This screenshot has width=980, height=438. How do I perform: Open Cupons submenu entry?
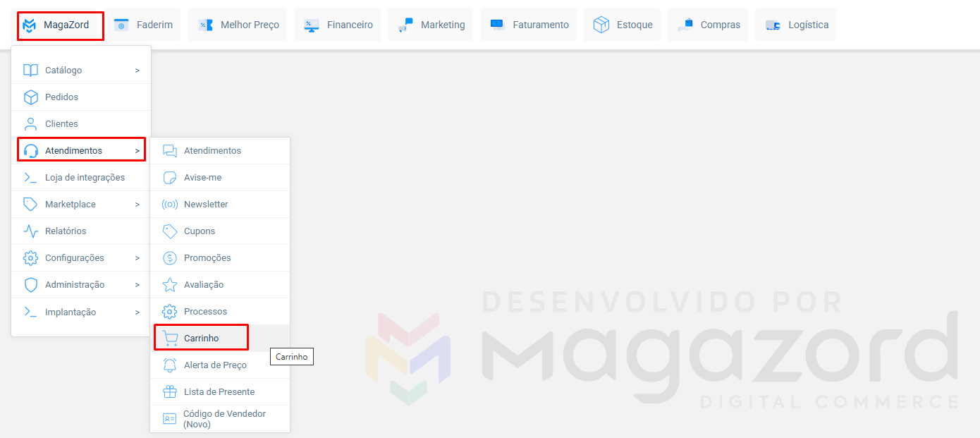[220, 231]
